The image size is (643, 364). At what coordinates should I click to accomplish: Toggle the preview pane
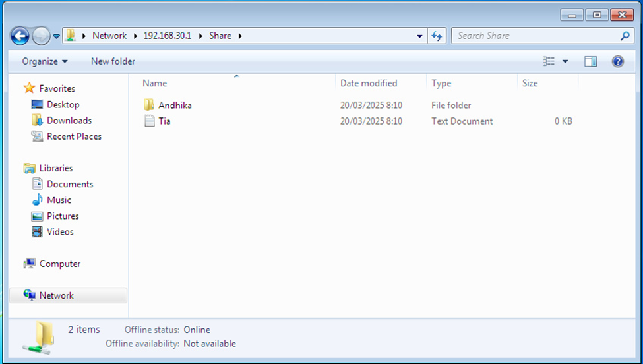[590, 61]
